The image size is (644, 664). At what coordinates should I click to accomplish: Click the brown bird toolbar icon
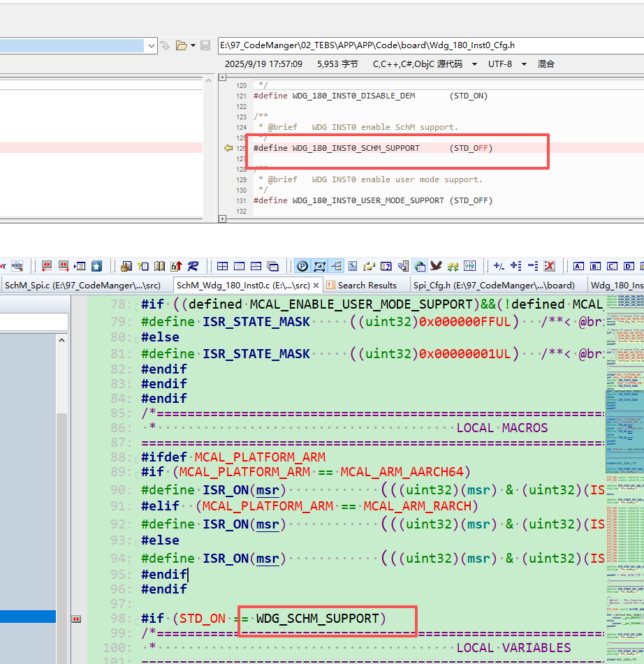436,266
